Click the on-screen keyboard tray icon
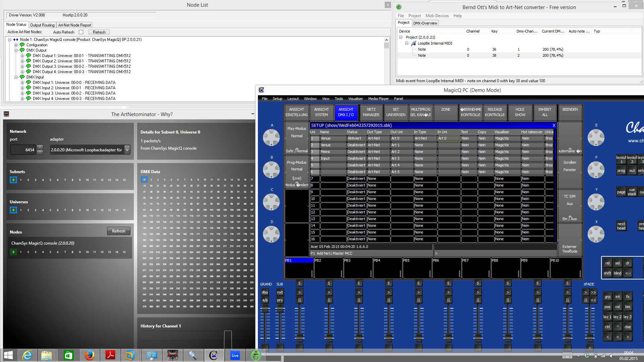 pyautogui.click(x=567, y=356)
